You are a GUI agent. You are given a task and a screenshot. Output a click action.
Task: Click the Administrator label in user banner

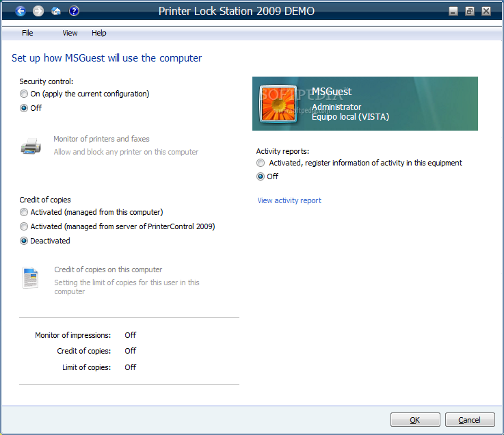coord(336,107)
